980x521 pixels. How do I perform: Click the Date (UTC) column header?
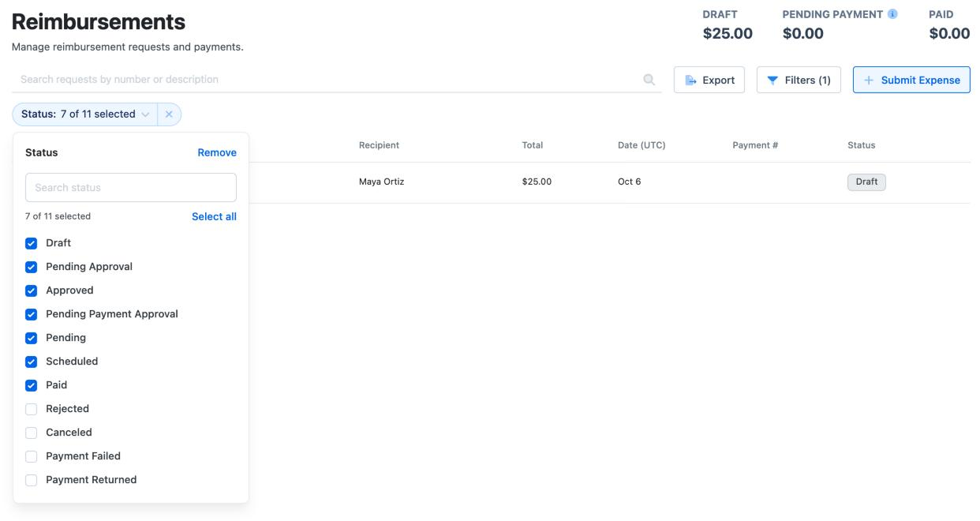click(x=641, y=145)
